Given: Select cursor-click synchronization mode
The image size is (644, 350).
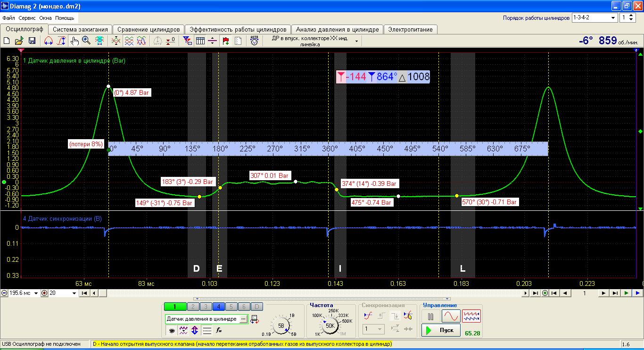Looking at the screenshot, I should tap(408, 316).
